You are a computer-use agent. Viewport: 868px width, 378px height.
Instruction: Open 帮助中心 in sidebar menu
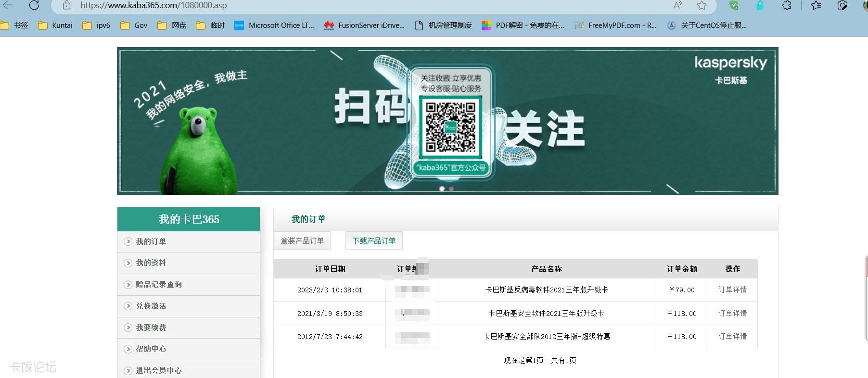(151, 349)
